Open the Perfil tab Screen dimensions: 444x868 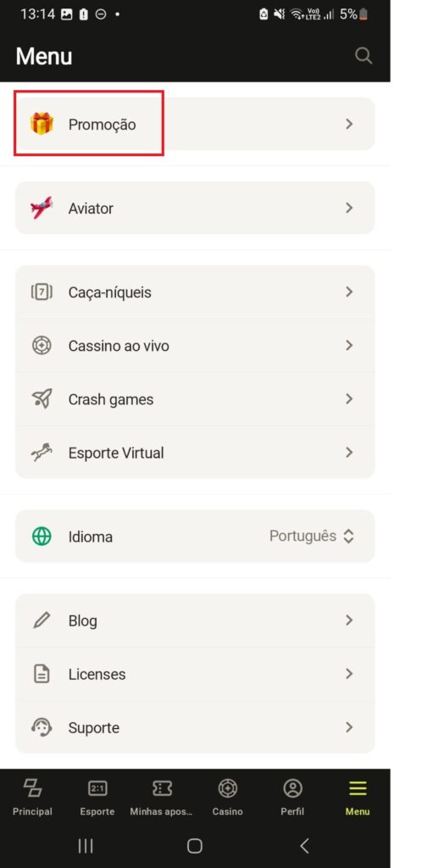pyautogui.click(x=292, y=798)
